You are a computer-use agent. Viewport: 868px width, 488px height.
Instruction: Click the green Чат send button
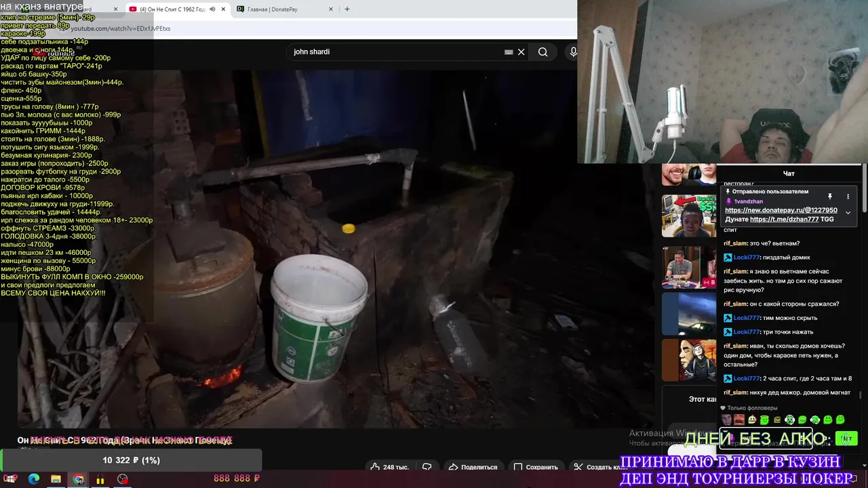[846, 439]
